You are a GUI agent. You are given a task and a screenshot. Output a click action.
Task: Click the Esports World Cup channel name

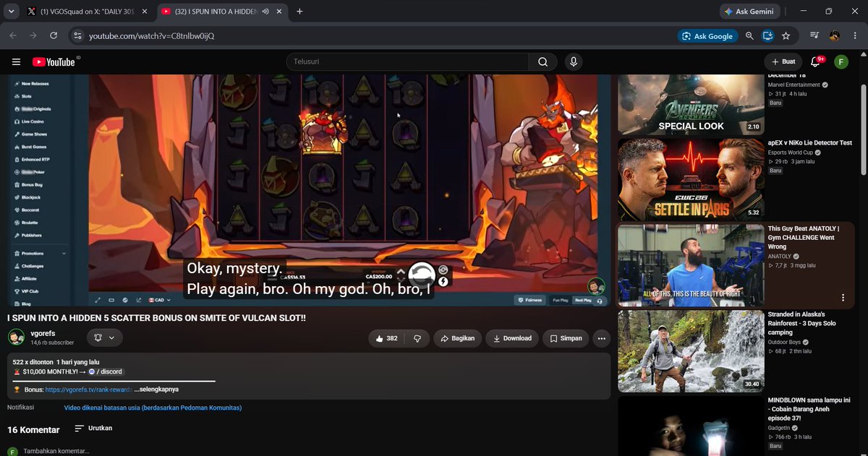[x=791, y=152]
